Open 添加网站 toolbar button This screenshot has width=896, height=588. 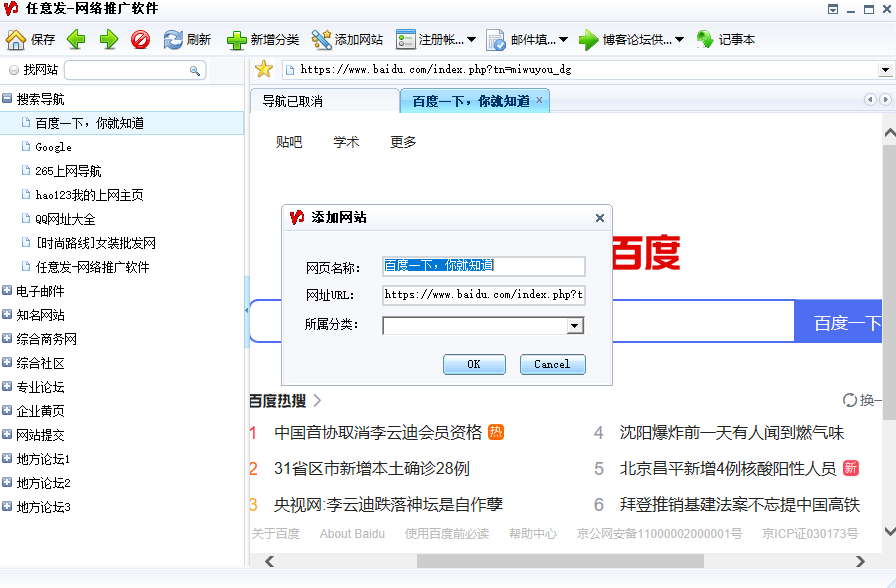point(347,39)
